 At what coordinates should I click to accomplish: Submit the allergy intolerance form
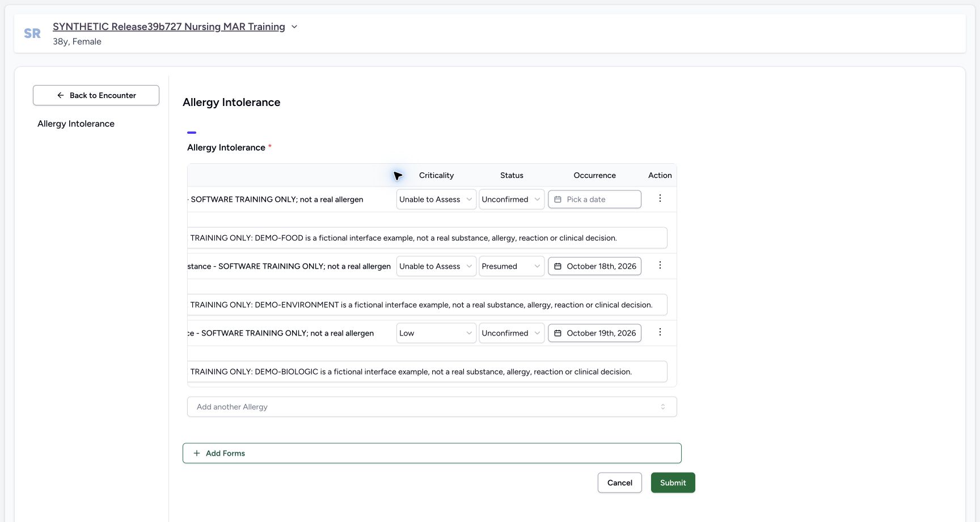click(673, 483)
